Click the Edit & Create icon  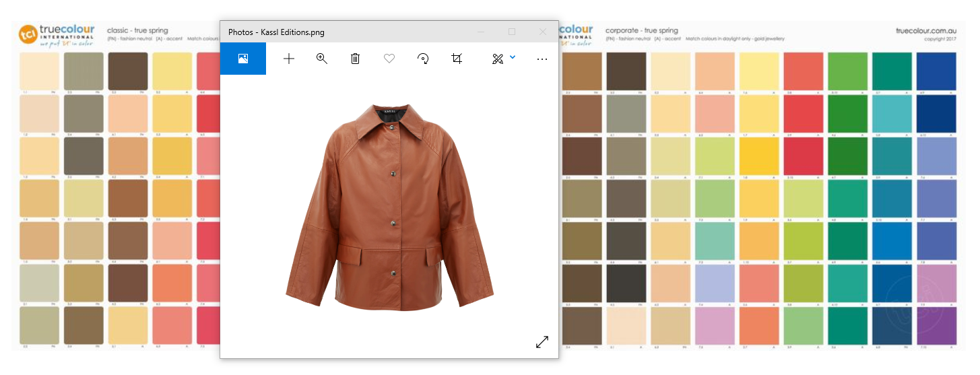498,59
